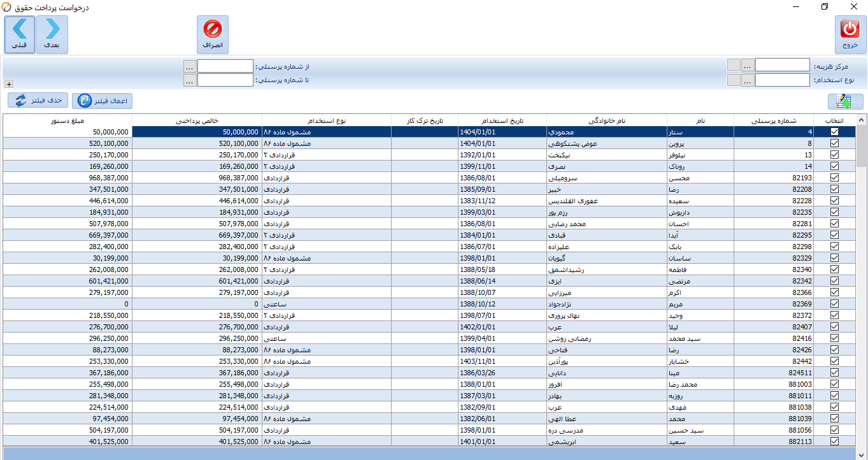Click the spreadsheet export icon button
The image size is (868, 460).
tap(845, 101)
